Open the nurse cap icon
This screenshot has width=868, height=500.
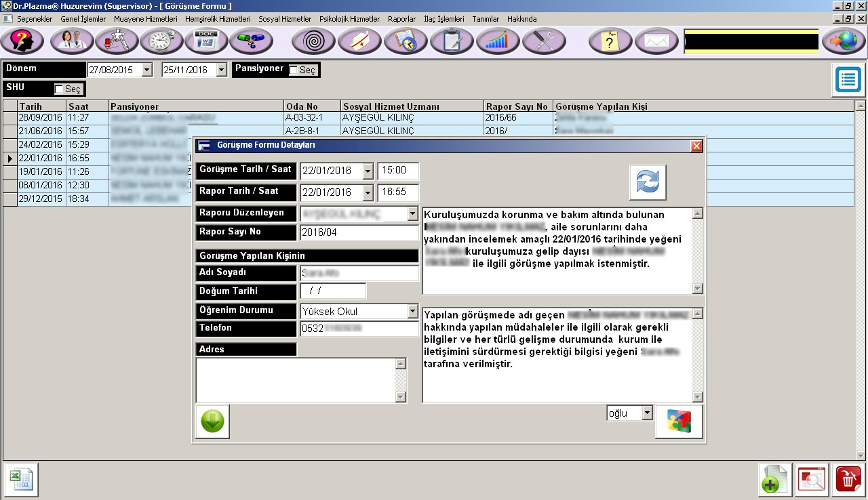pos(359,41)
